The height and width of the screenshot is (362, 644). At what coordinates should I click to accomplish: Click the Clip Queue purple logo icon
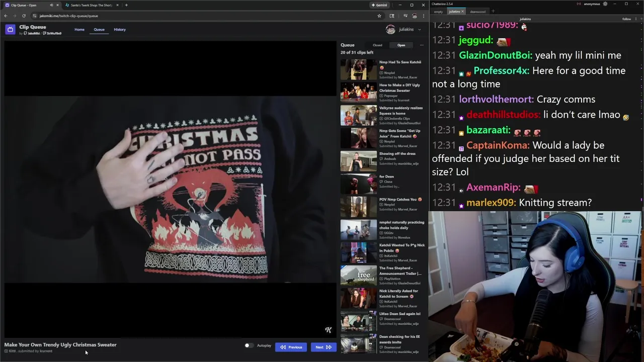click(x=10, y=30)
